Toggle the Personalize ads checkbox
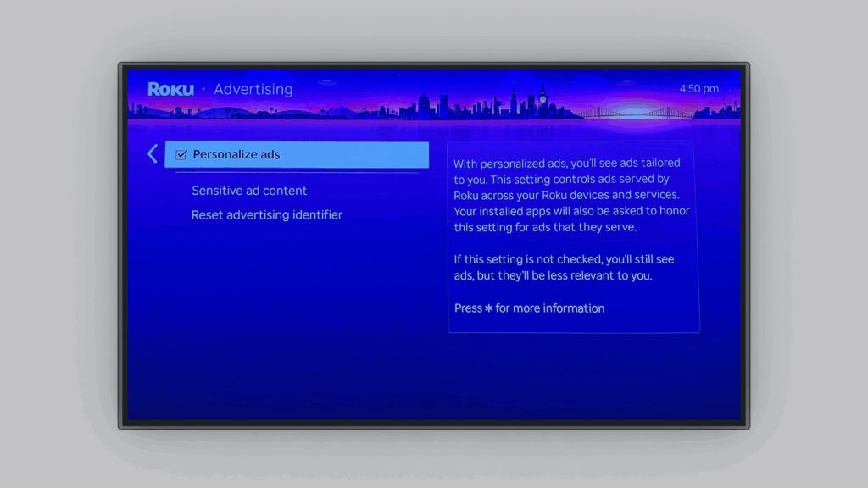 click(181, 155)
